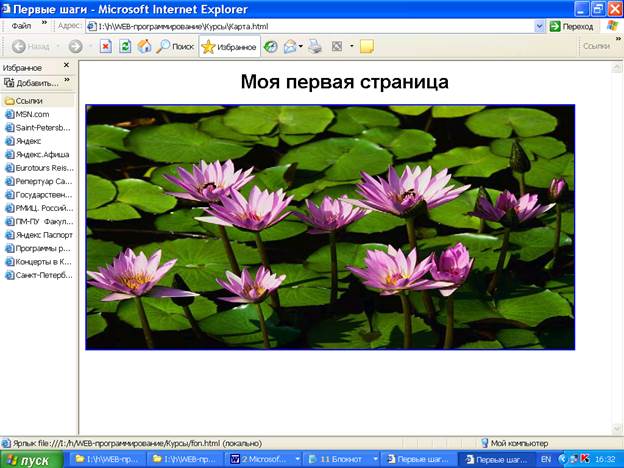The height and width of the screenshot is (468, 624).
Task: Click red K Kaspersky tray icon
Action: tap(584, 460)
